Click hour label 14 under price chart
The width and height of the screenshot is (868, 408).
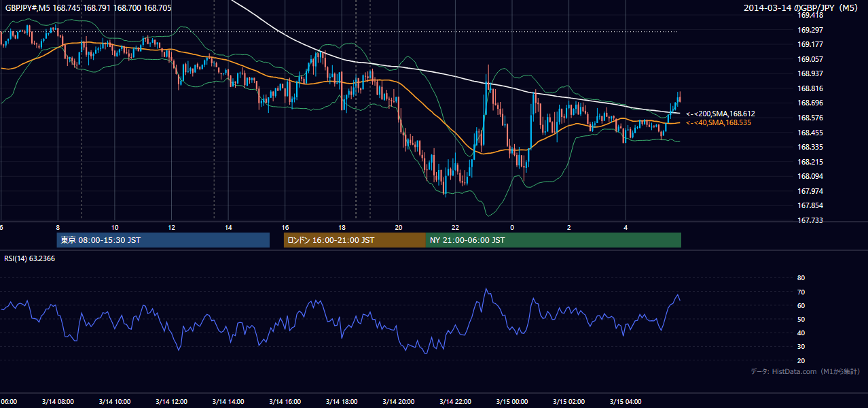point(228,227)
